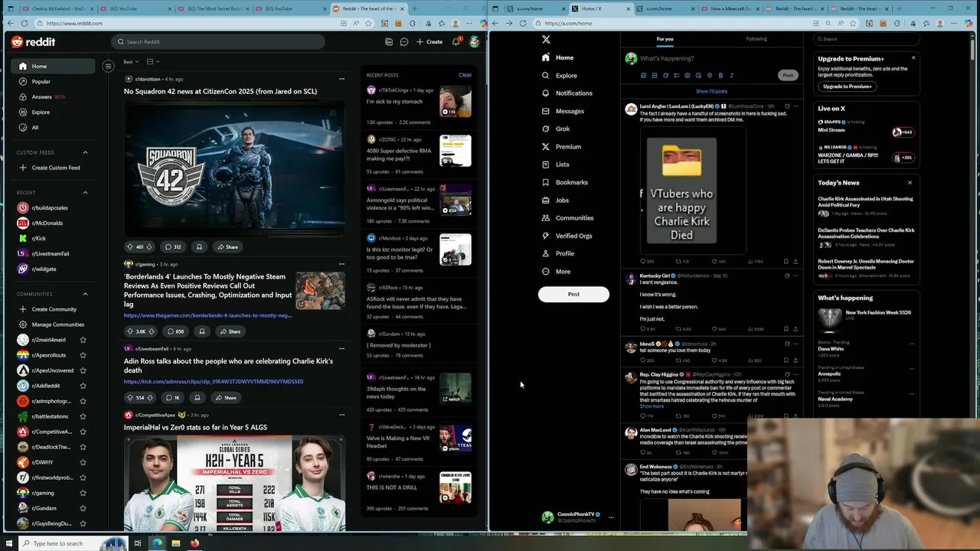The image size is (980, 551).
Task: Favorite r/gaming community star
Action: coord(83,493)
